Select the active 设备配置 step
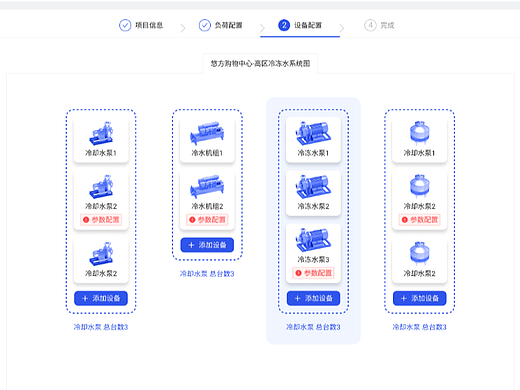This screenshot has width=520, height=390. [300, 25]
